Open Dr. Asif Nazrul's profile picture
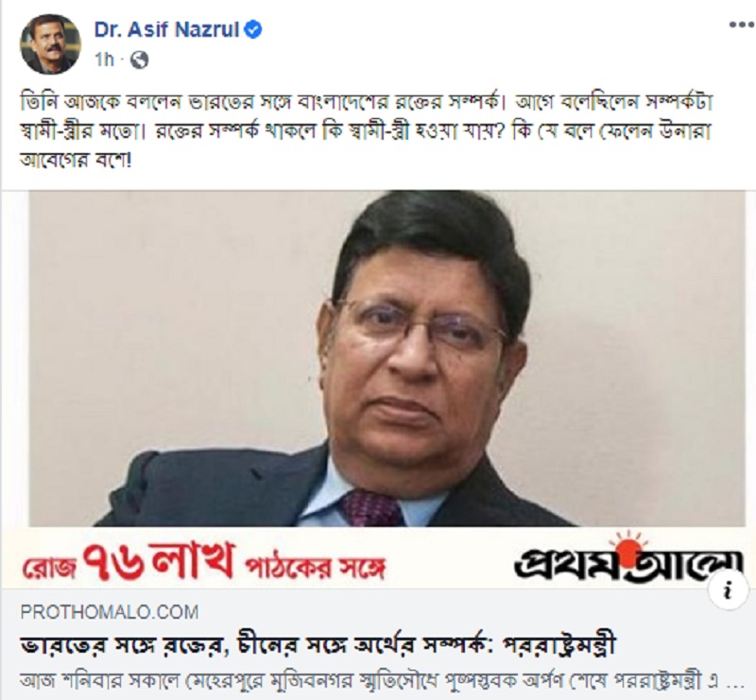Screen dimensions: 756x700 tap(50, 43)
